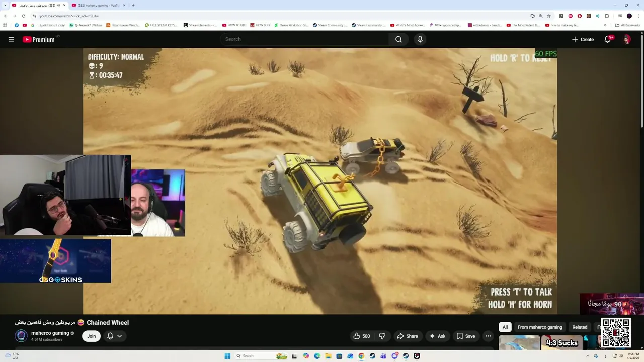Viewport: 644px width, 362px height.
Task: Open Windows Start menu
Action: tap(227, 356)
